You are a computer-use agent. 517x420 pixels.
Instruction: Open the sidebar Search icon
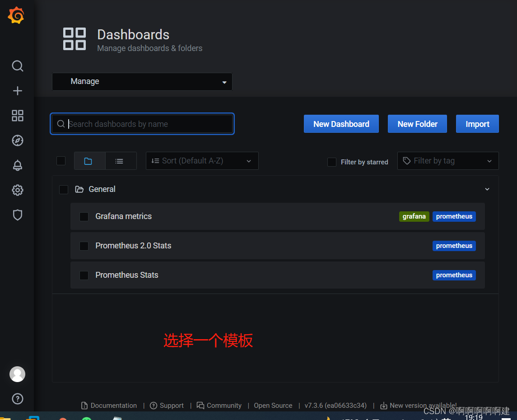click(18, 66)
